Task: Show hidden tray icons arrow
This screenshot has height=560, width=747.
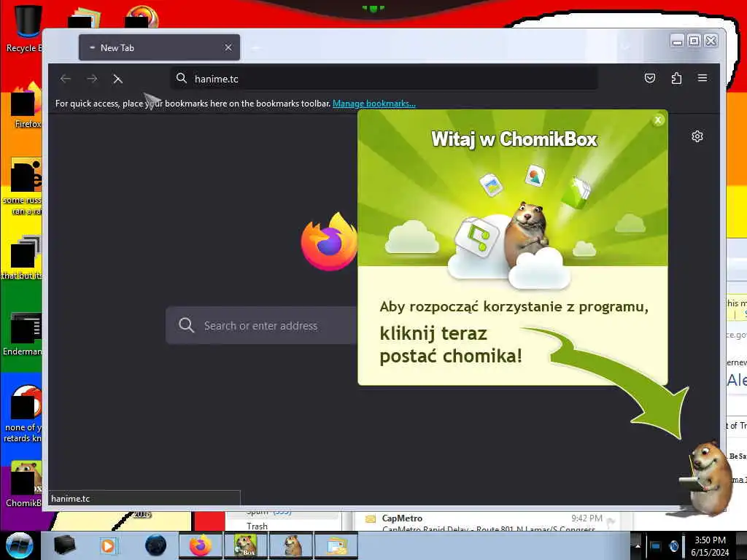Action: coord(638,545)
